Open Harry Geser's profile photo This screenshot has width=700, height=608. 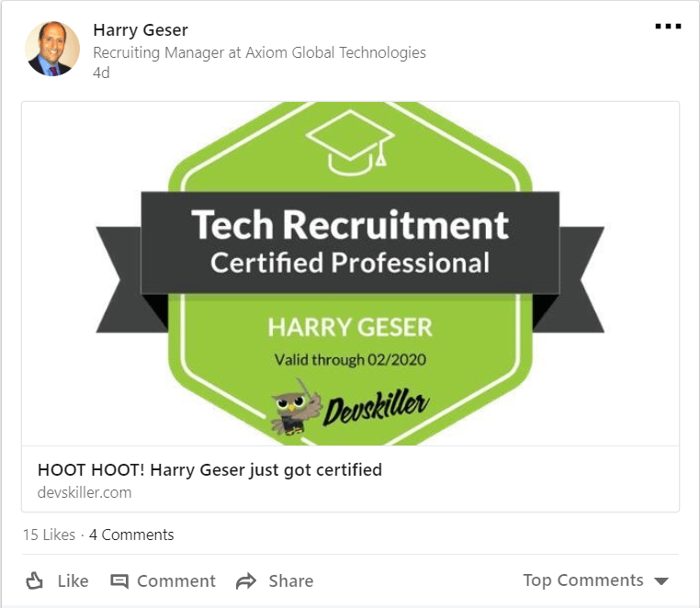click(x=52, y=48)
